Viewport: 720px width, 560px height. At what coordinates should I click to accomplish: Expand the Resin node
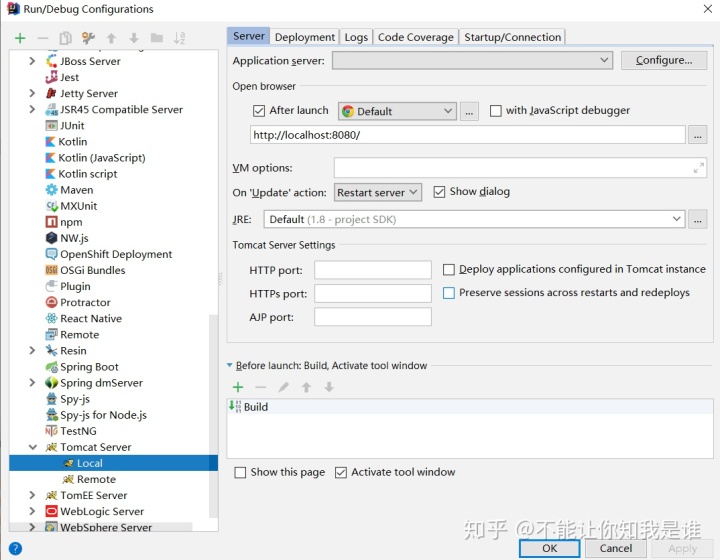click(x=32, y=350)
